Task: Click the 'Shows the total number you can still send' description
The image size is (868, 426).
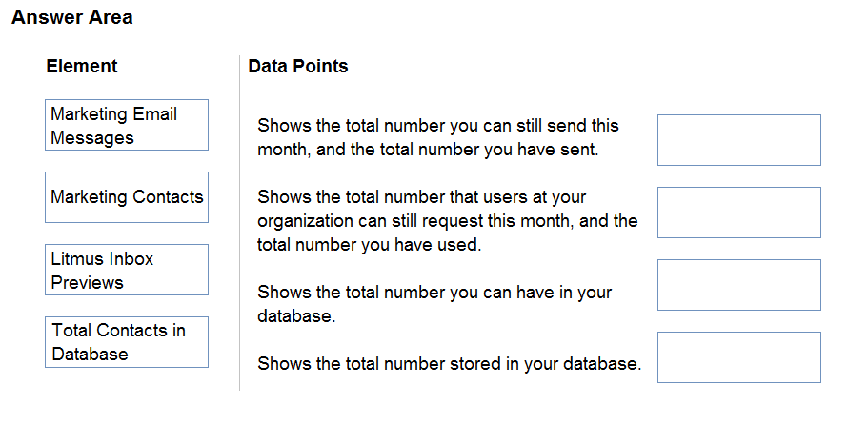Action: tap(438, 137)
